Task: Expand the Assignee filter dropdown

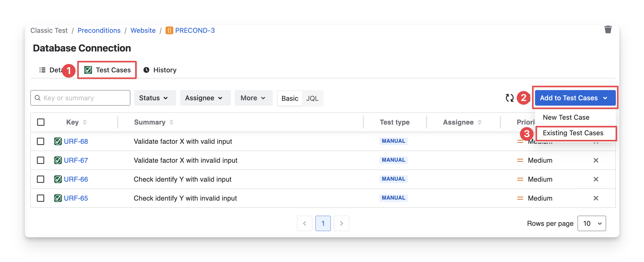Action: (x=203, y=98)
